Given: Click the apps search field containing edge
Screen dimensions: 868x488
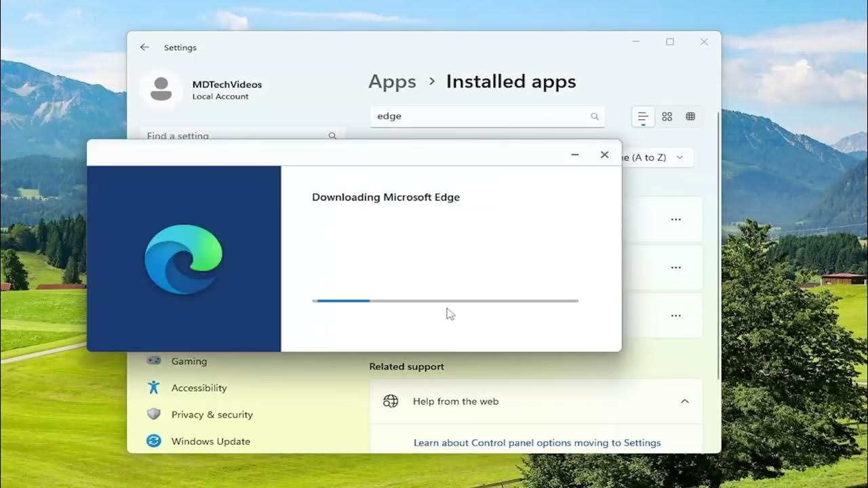Looking at the screenshot, I should click(487, 117).
